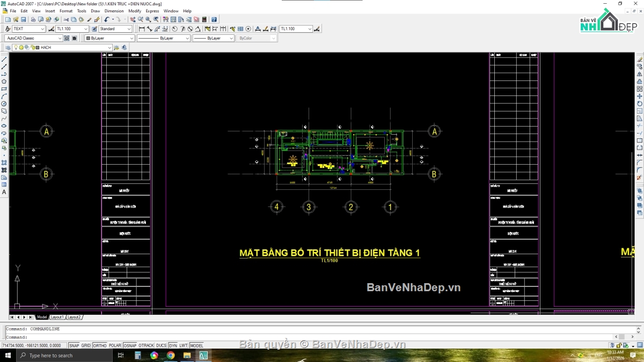
Task: Click the Open file icon
Action: (15, 20)
